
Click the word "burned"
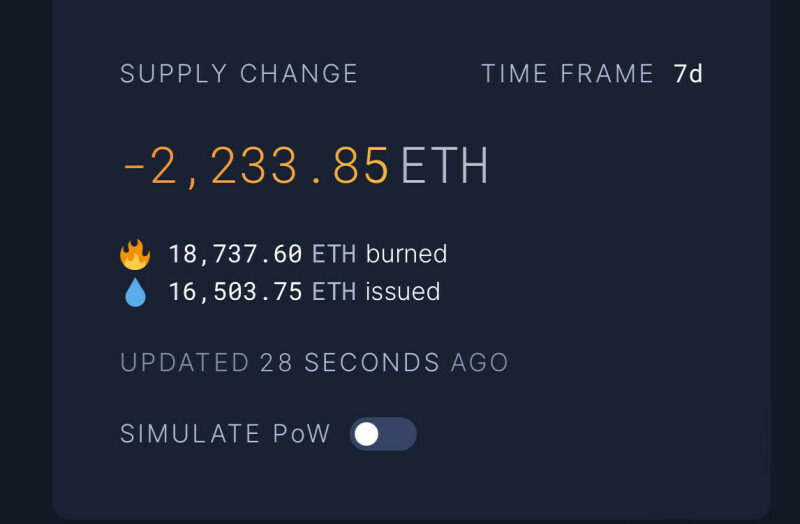406,254
